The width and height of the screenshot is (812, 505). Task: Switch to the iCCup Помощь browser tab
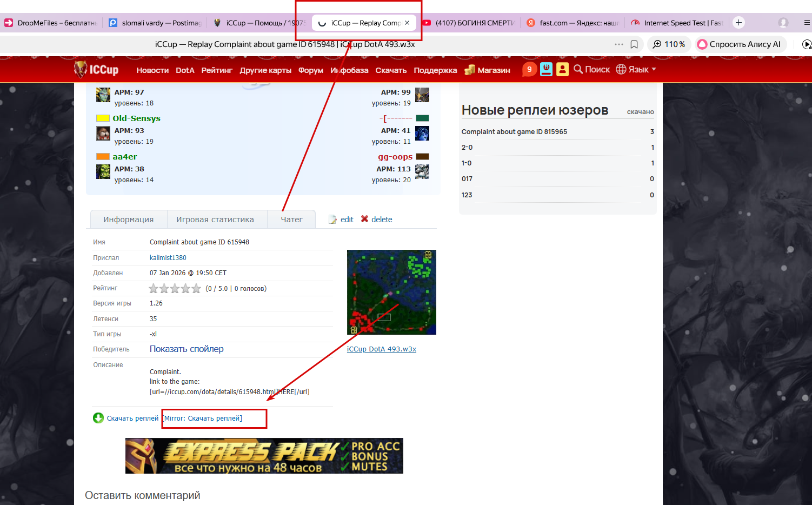259,23
